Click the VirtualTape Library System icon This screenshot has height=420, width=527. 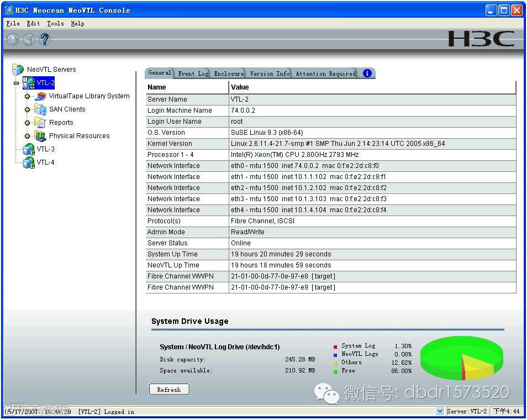40,96
